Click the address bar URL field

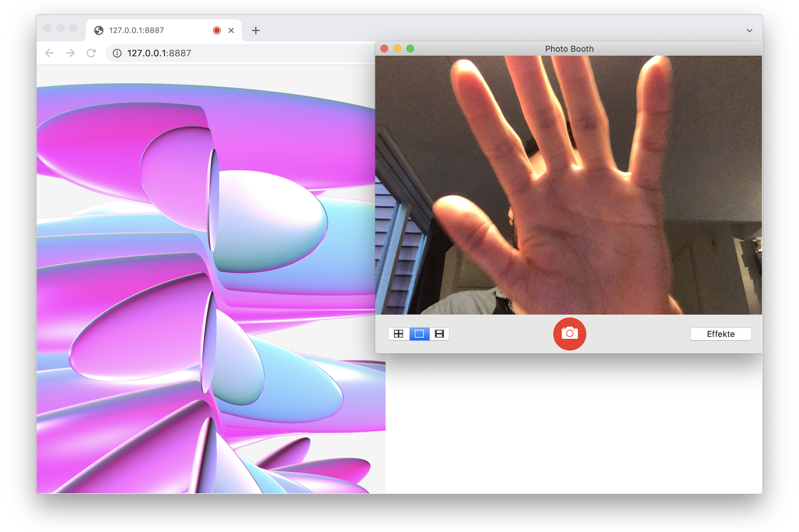(238, 53)
